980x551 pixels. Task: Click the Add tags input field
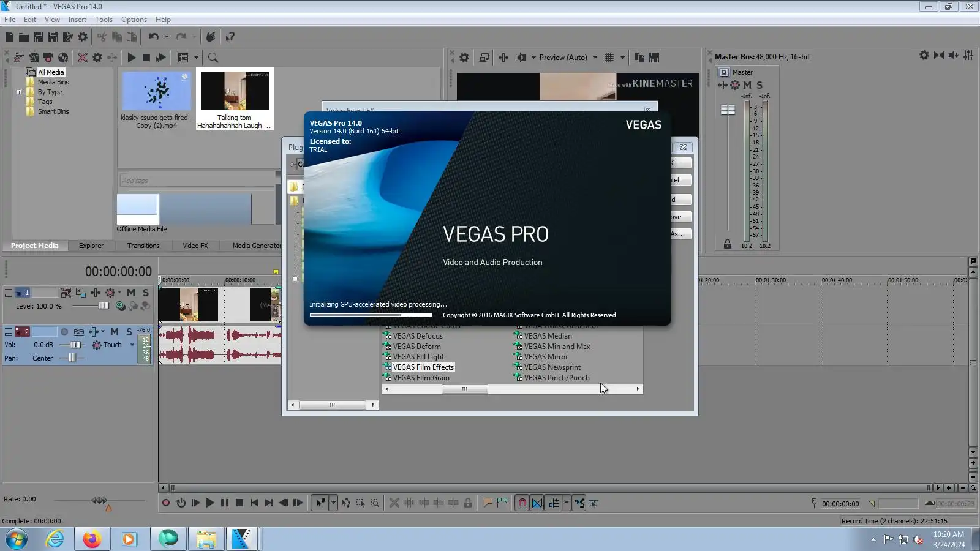pyautogui.click(x=197, y=181)
